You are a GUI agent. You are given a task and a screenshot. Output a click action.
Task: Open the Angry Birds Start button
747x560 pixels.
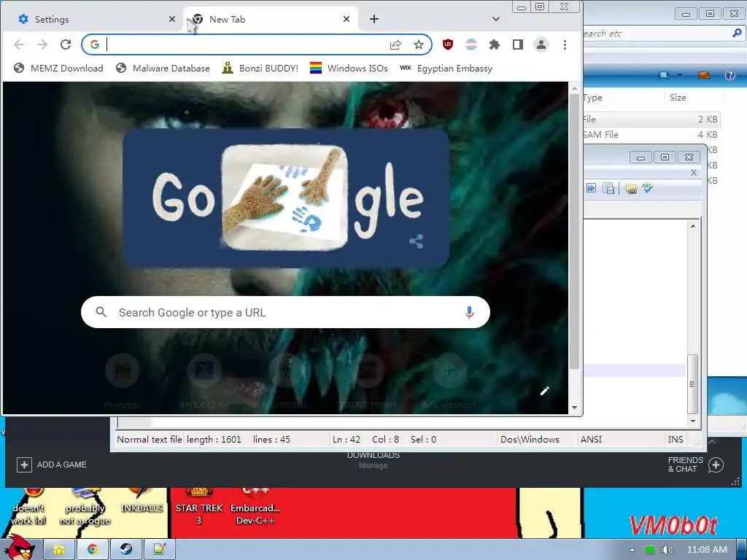tap(20, 548)
